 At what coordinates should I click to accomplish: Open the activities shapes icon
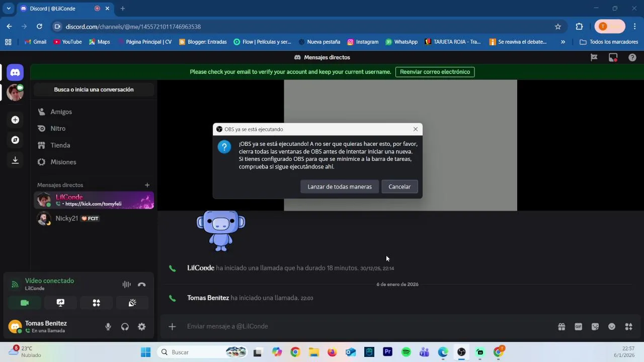(x=96, y=303)
